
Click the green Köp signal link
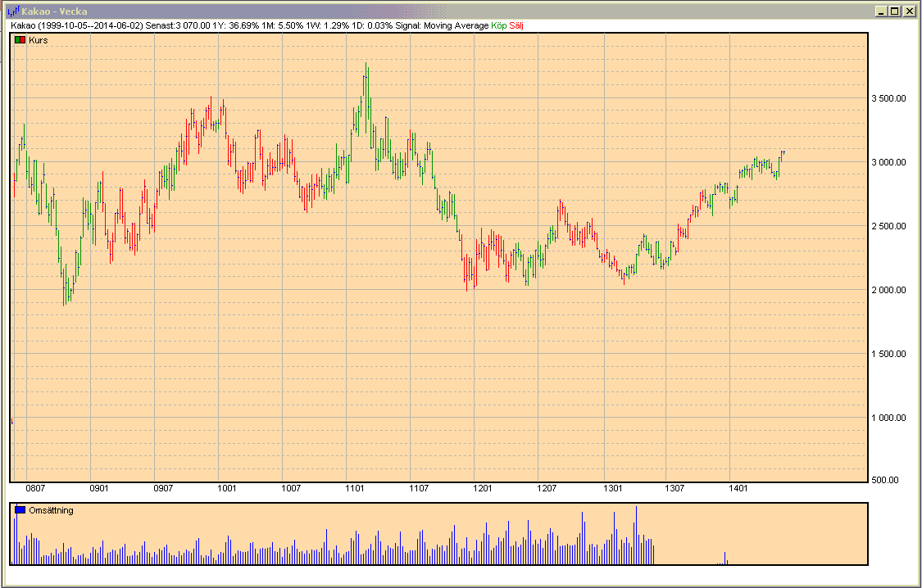(498, 25)
